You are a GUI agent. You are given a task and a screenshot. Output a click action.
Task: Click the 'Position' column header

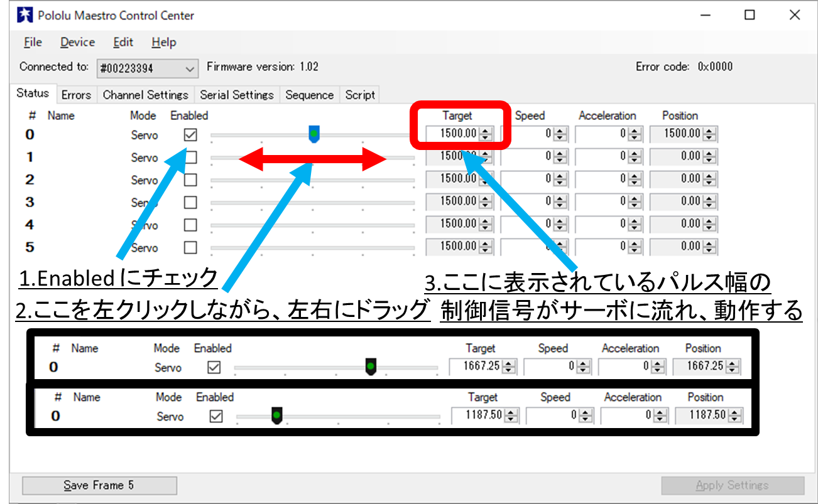point(680,115)
